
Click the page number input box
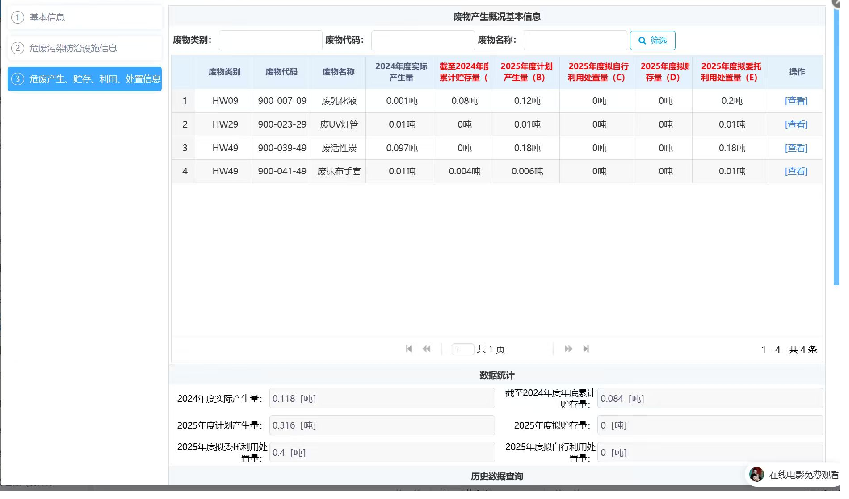(462, 349)
